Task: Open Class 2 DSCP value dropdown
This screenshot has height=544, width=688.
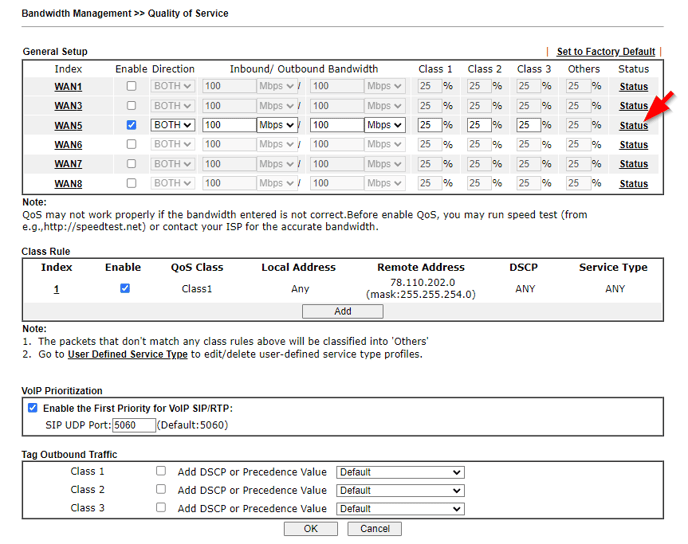Action: (x=400, y=490)
